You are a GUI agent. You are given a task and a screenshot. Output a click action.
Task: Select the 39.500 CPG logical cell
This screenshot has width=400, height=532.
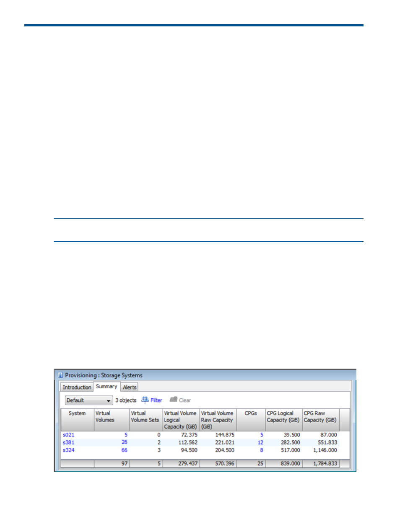(x=283, y=435)
